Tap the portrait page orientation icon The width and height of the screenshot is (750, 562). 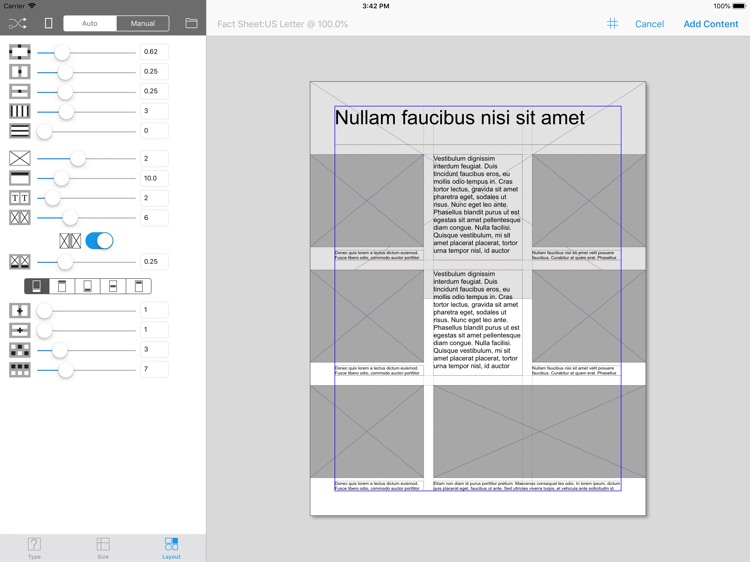tap(48, 23)
